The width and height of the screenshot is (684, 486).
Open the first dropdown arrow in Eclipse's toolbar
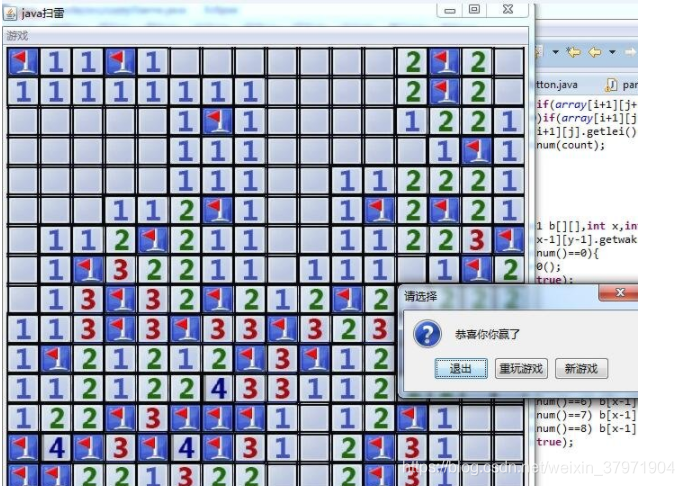tap(555, 52)
